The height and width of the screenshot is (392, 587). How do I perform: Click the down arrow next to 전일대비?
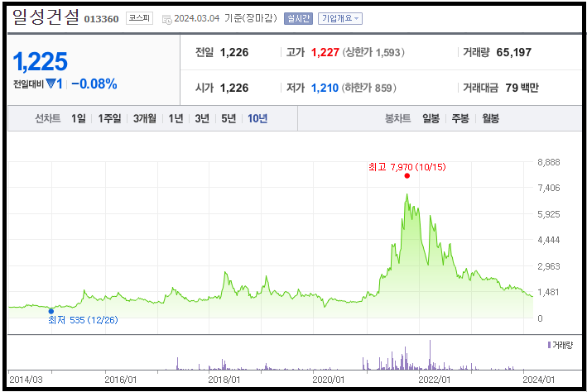tap(51, 84)
